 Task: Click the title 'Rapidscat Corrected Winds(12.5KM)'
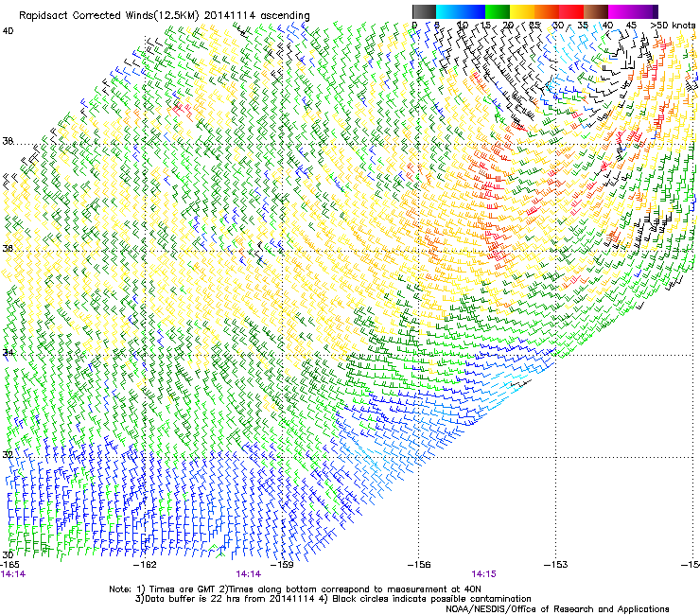tap(109, 16)
